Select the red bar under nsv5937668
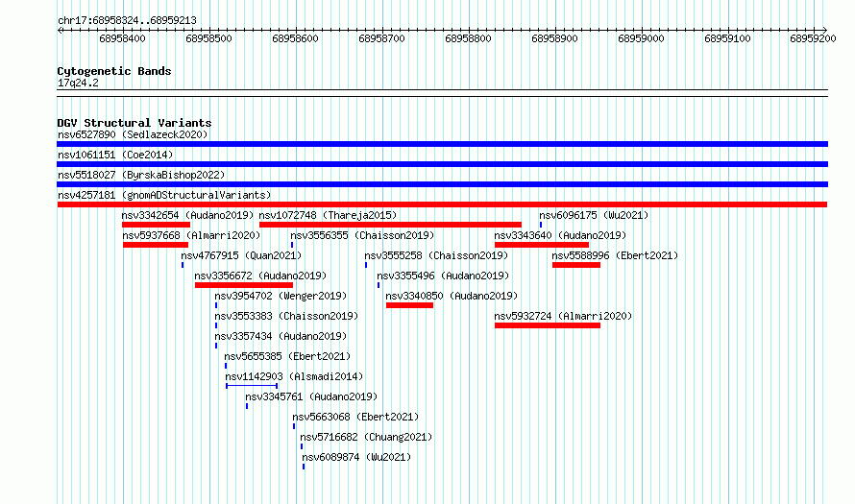Screen dimensions: 855x504 point(156,245)
